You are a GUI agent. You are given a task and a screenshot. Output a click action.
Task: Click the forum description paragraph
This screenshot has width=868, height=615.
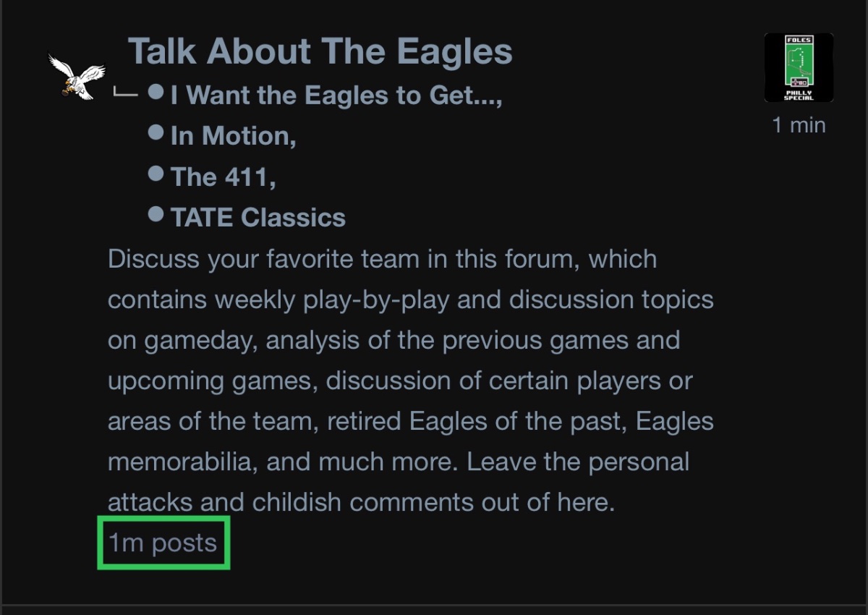[x=410, y=380]
